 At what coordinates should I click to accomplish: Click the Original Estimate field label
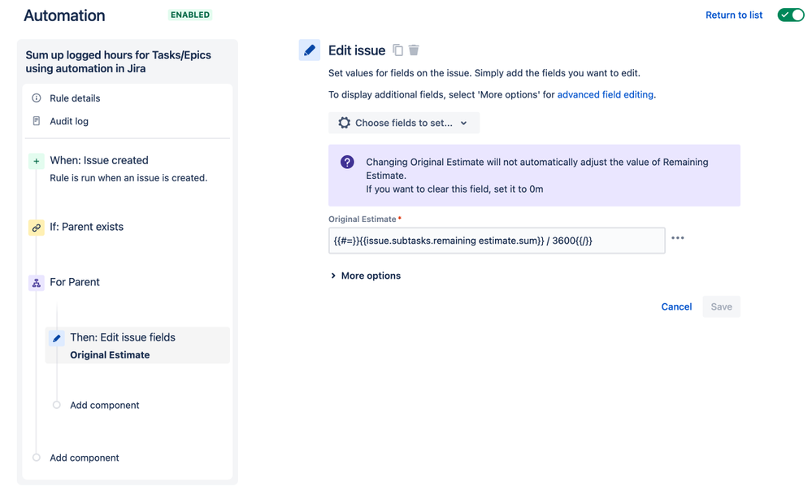[x=363, y=219]
